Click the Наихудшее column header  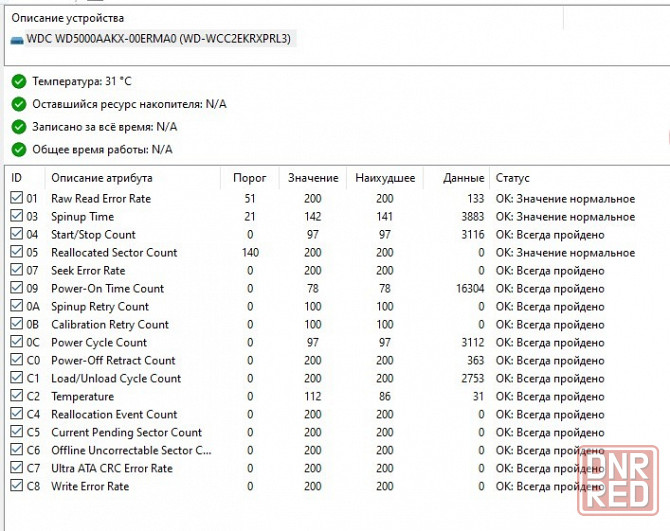(x=385, y=178)
